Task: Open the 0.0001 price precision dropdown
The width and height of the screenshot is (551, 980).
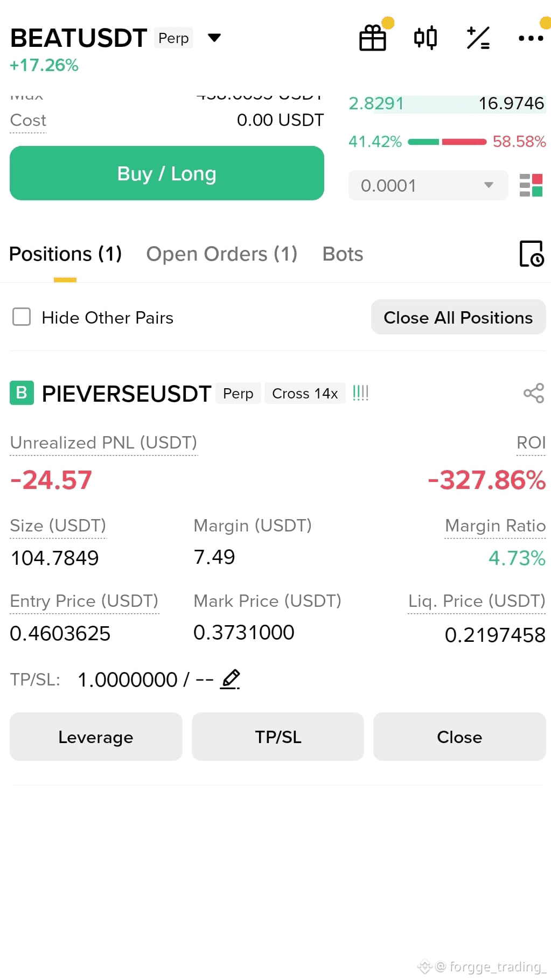Action: coord(428,185)
